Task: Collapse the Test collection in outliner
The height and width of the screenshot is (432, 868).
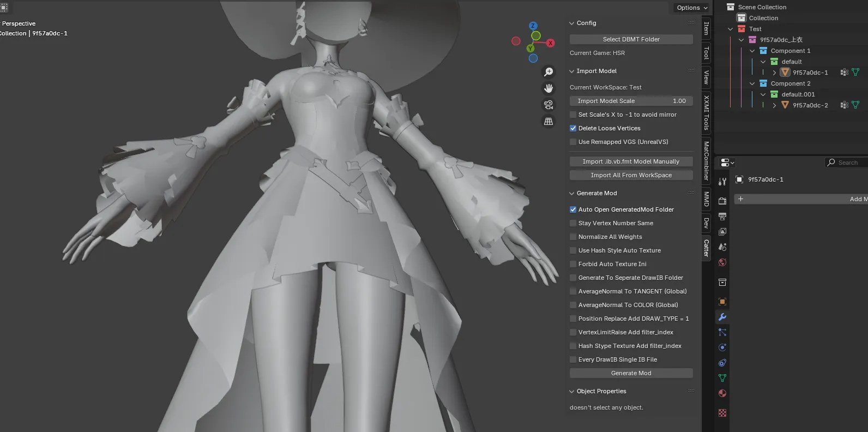Action: pyautogui.click(x=731, y=29)
